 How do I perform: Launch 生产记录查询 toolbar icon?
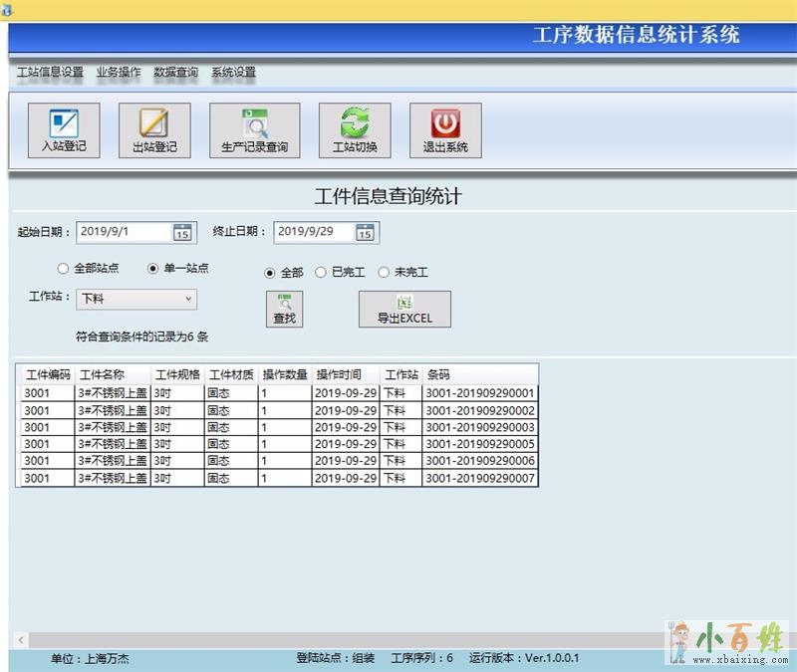[x=254, y=130]
